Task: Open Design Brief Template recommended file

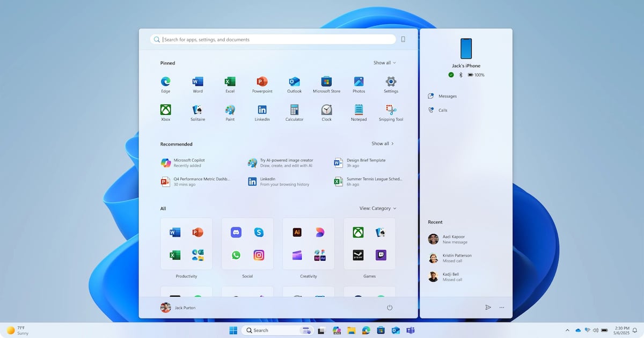Action: tap(365, 163)
